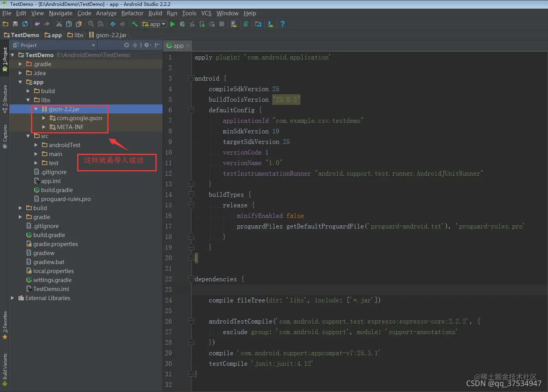The width and height of the screenshot is (548, 392).
Task: Click the Scroll from Source target icon
Action: 127,45
